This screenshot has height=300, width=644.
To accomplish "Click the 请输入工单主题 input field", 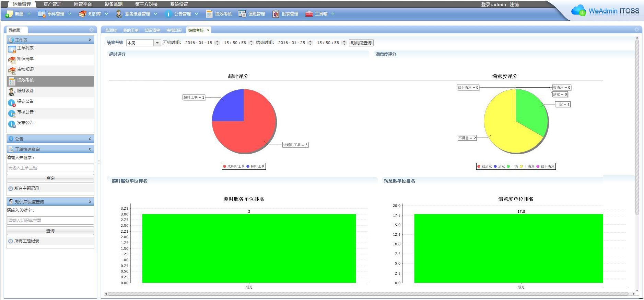I will point(50,168).
